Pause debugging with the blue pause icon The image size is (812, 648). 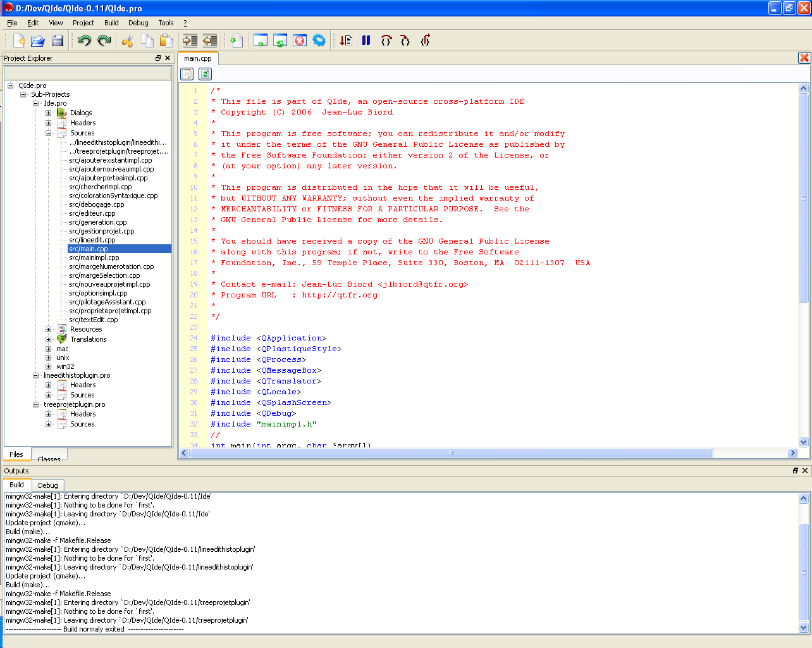click(366, 40)
